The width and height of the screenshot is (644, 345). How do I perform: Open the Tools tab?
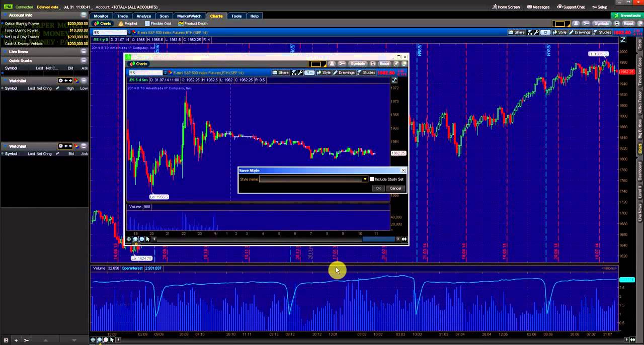click(236, 16)
